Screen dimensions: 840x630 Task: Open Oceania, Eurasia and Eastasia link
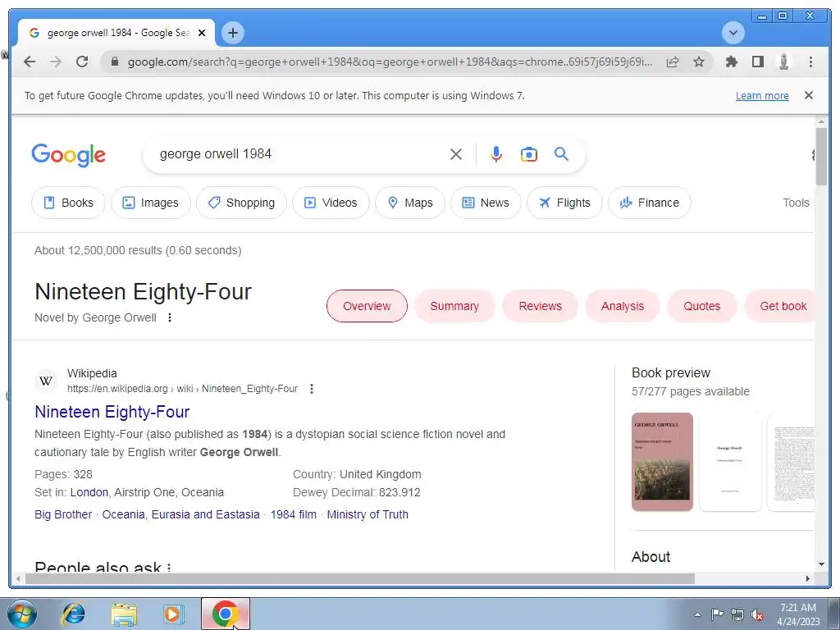180,514
